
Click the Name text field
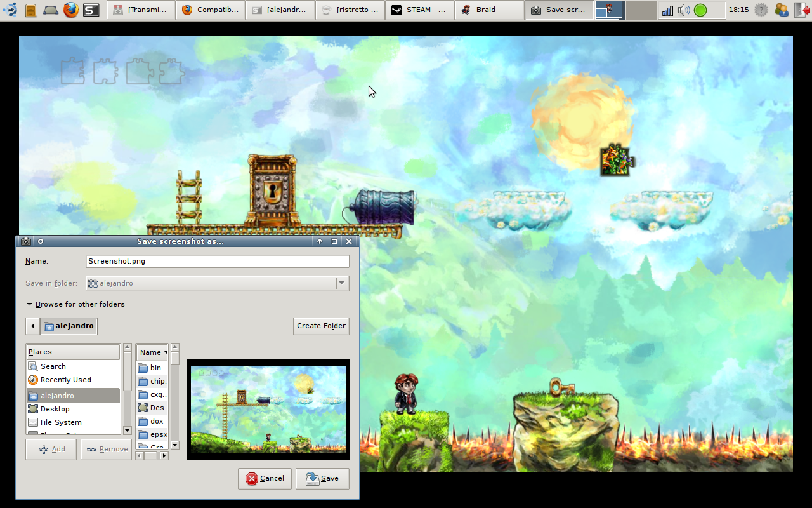(x=218, y=261)
